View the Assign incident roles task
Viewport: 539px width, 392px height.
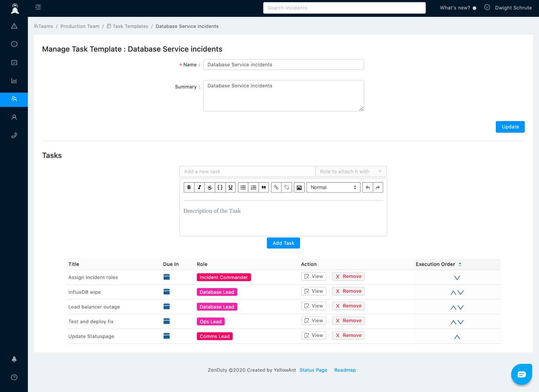click(314, 277)
